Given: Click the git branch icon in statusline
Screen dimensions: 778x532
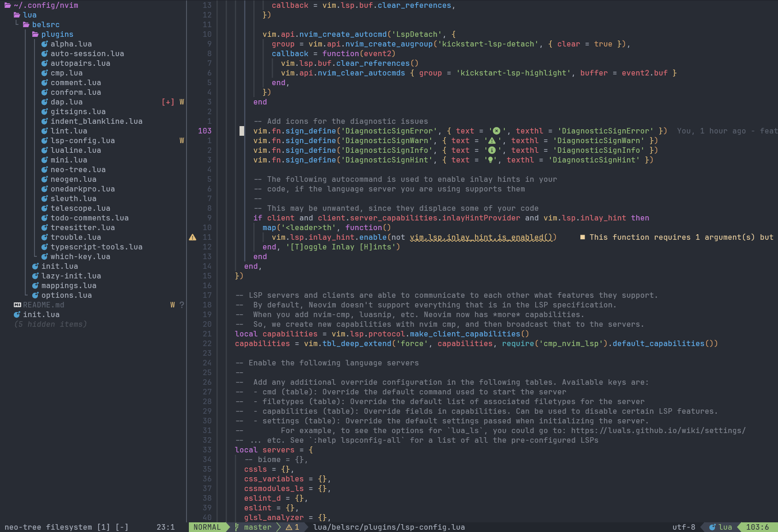Looking at the screenshot, I should [237, 527].
